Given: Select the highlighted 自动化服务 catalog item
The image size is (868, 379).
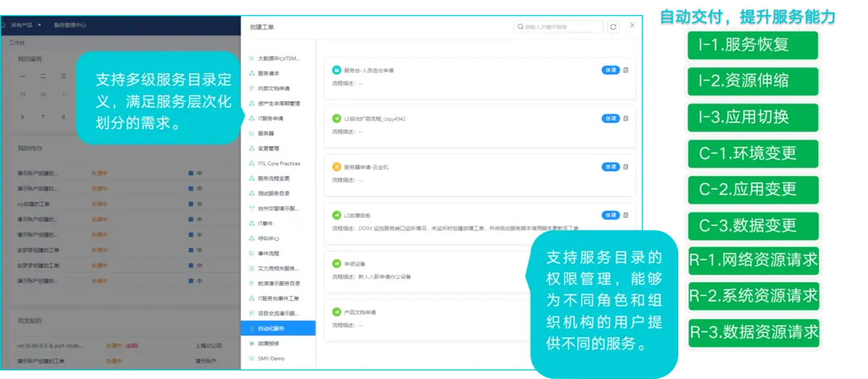Looking at the screenshot, I should [x=278, y=328].
